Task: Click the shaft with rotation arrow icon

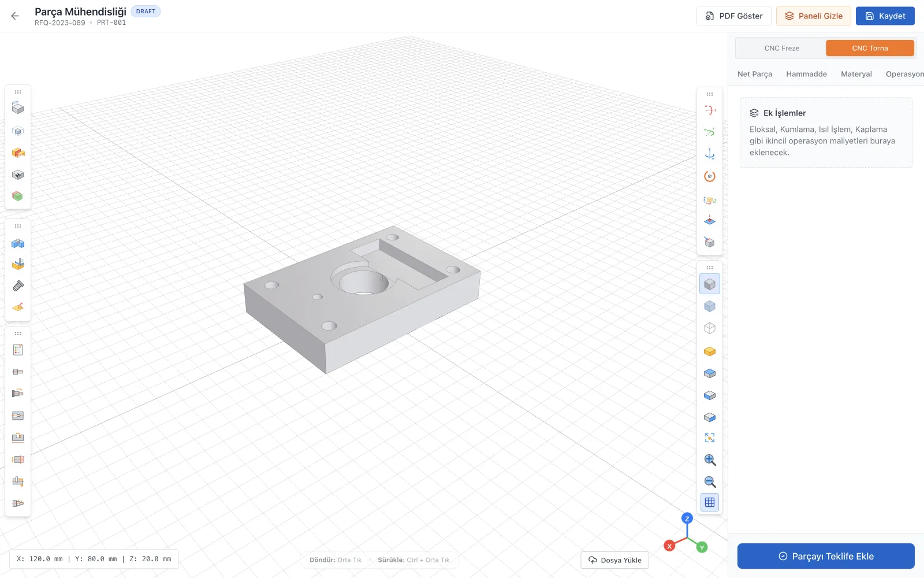Action: [18, 393]
